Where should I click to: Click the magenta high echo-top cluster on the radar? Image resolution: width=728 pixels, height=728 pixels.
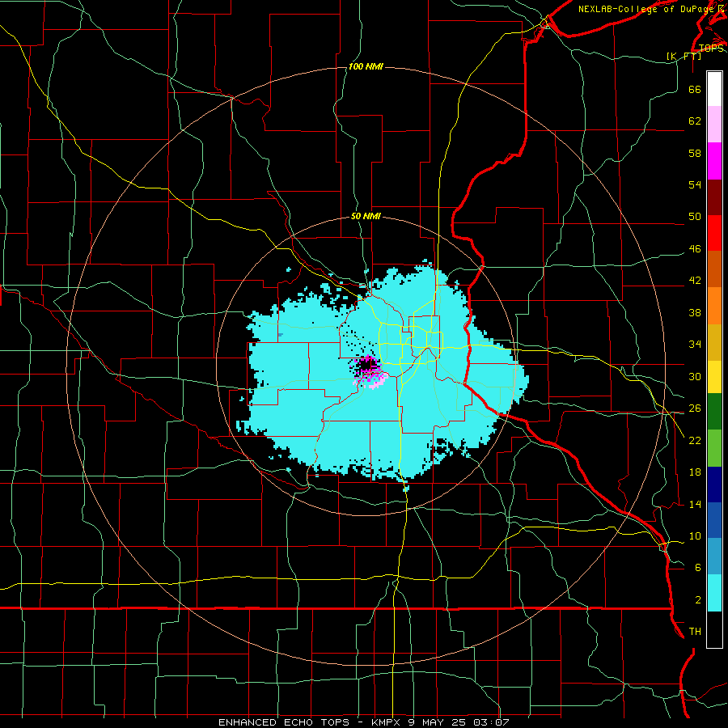point(369,371)
